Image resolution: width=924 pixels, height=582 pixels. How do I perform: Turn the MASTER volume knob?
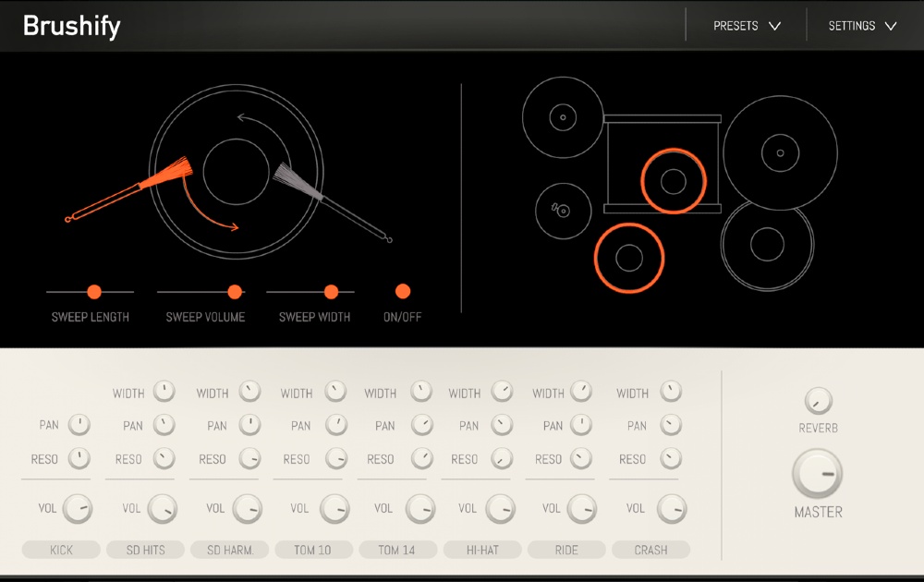point(817,472)
